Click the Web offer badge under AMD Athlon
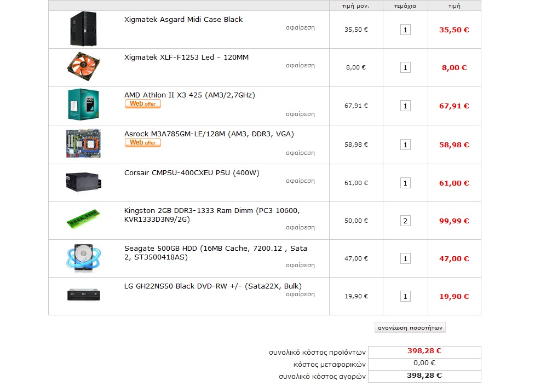Viewport: 552px width, 392px height. pos(143,104)
